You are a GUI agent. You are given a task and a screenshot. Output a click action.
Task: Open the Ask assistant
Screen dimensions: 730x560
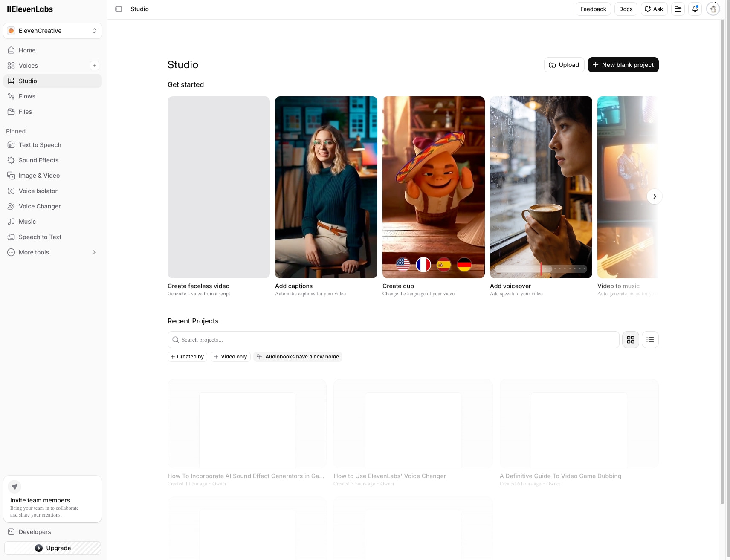pyautogui.click(x=654, y=9)
